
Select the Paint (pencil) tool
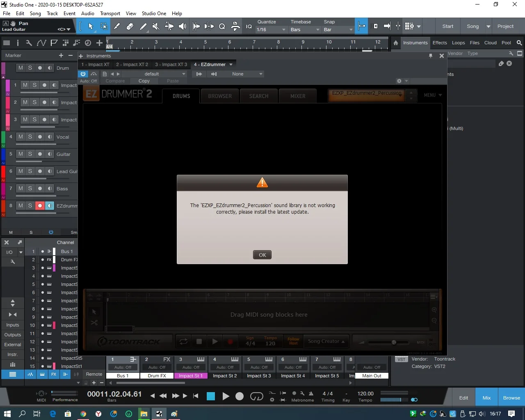click(143, 26)
